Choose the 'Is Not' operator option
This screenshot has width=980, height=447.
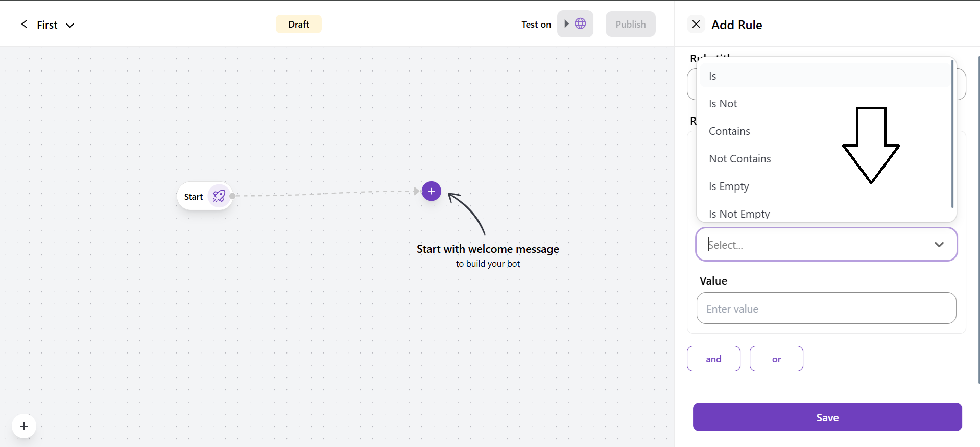(723, 104)
